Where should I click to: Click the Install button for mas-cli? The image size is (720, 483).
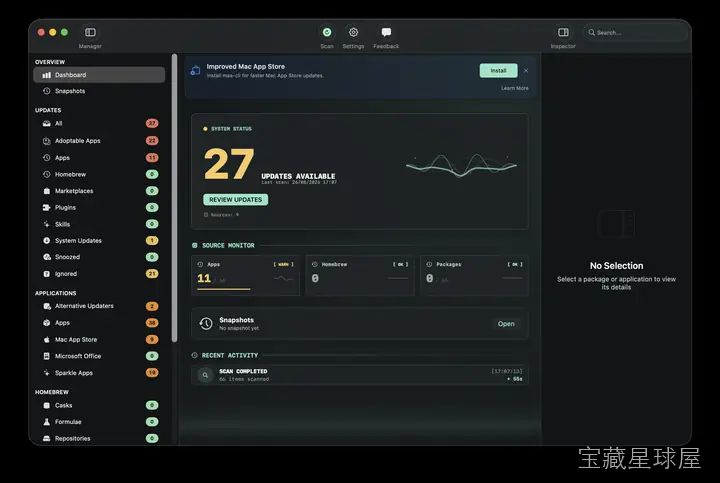(498, 70)
